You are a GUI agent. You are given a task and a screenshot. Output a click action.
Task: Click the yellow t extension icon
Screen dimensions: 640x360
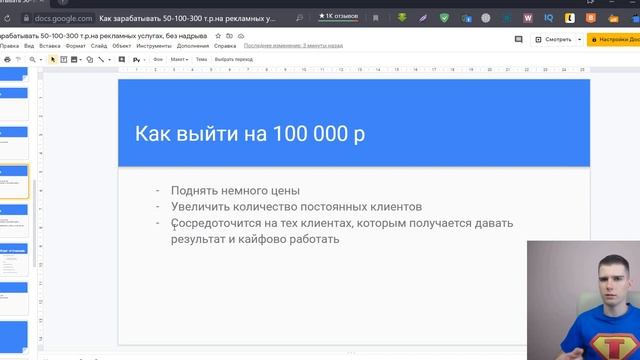tap(569, 18)
